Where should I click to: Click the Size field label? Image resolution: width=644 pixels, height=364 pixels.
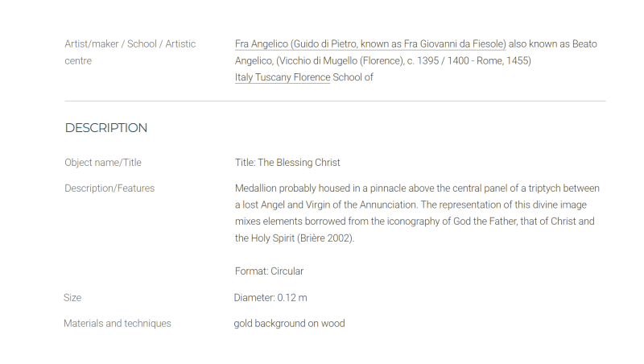point(72,298)
